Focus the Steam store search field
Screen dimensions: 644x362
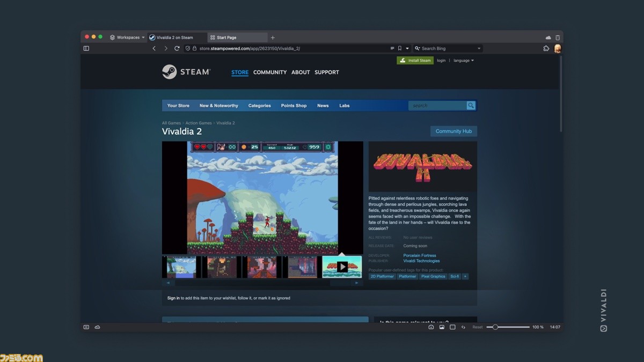click(437, 106)
